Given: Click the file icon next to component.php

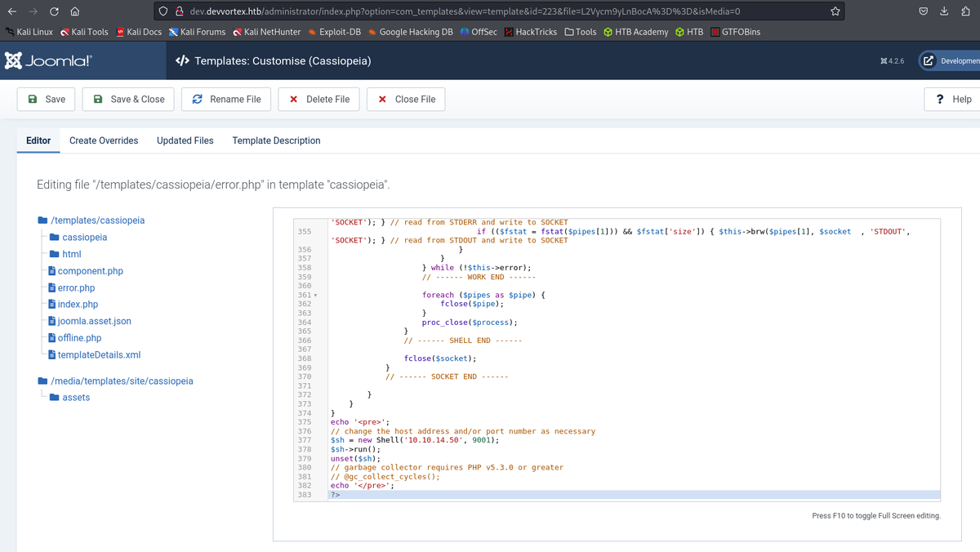Looking at the screenshot, I should point(51,271).
